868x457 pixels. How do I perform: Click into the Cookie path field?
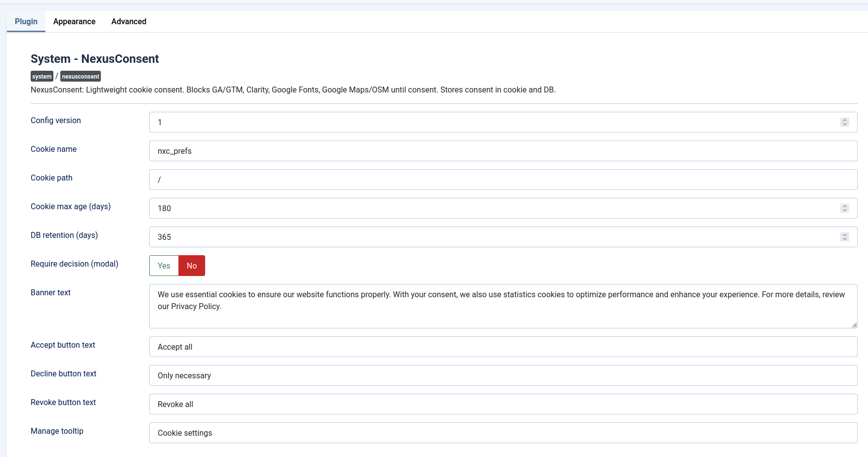coord(503,180)
